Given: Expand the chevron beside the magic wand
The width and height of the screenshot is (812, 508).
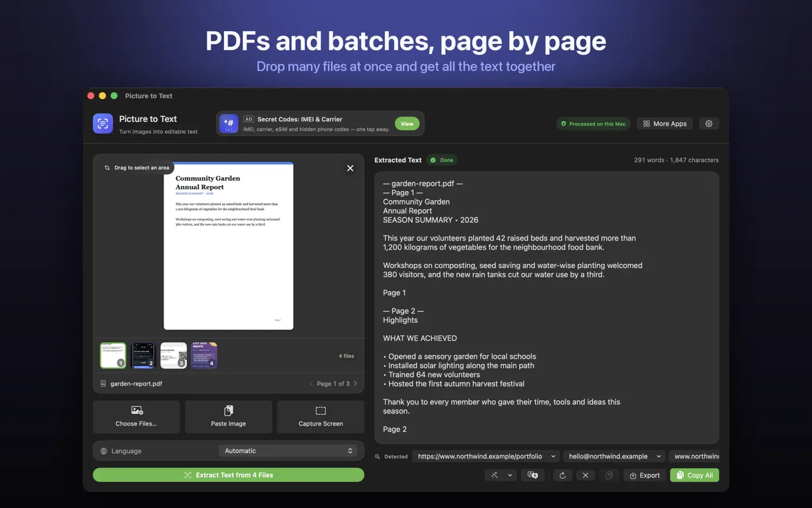Looking at the screenshot, I should click(510, 475).
